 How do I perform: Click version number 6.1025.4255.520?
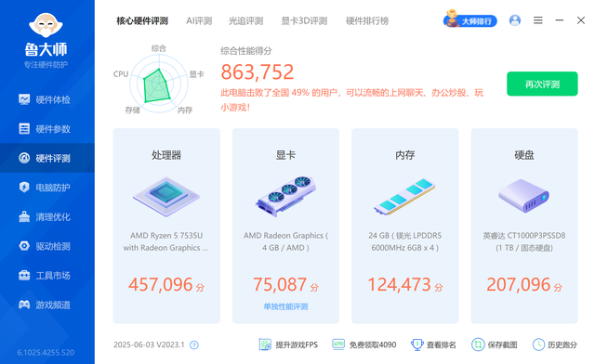pos(46,353)
